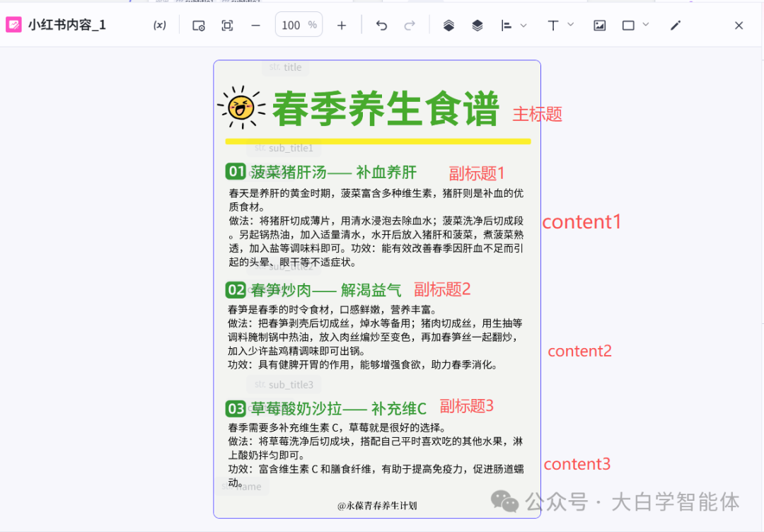Viewport: 764px width, 532px height.
Task: Select the rectangle shape tool
Action: pos(629,25)
